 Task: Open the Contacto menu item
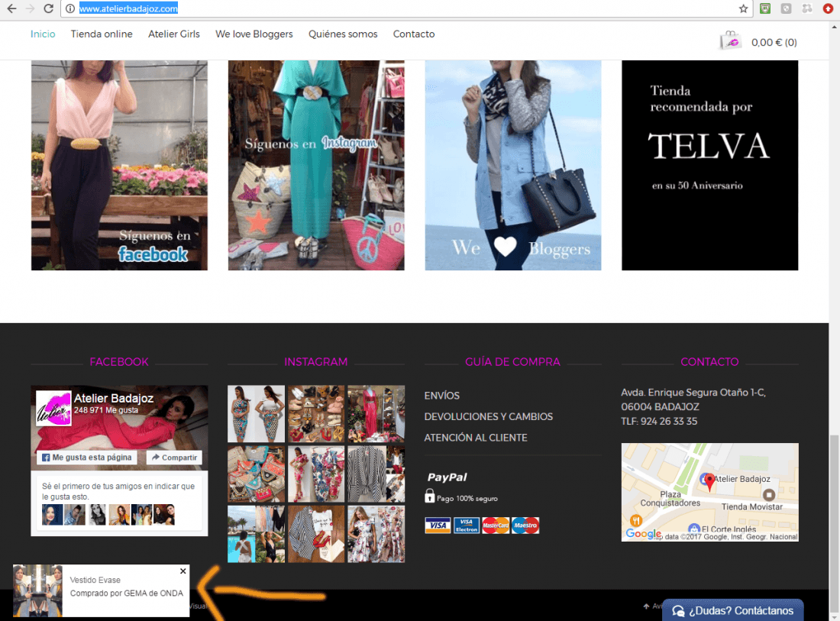point(414,34)
